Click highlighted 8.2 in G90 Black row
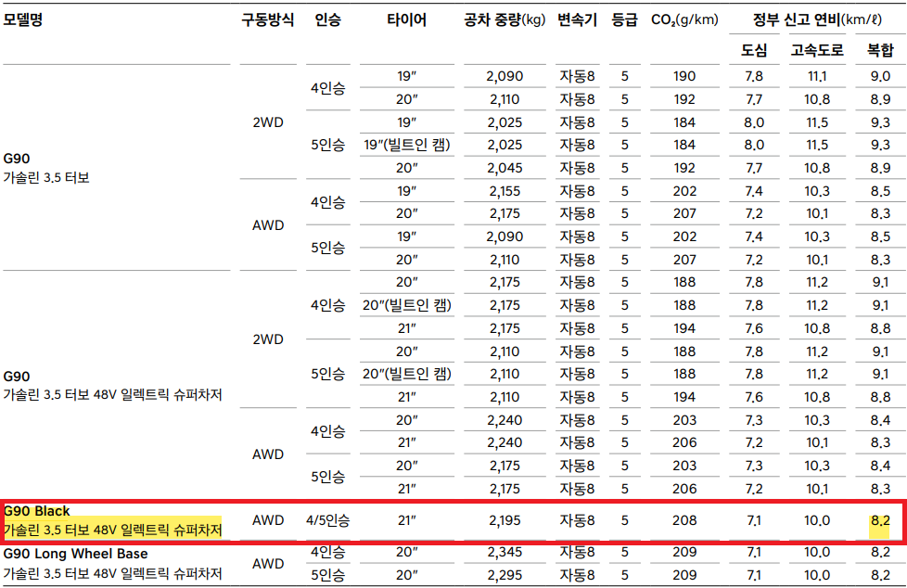Image resolution: width=907 pixels, height=588 pixels. click(x=880, y=520)
